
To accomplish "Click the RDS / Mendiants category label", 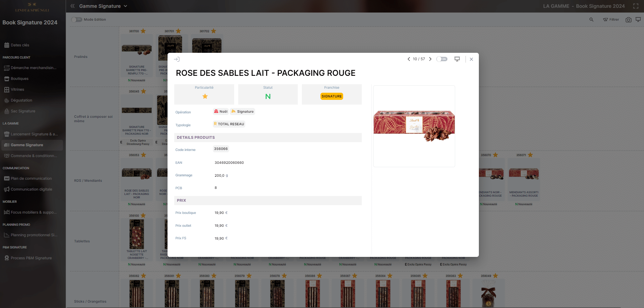I will coord(88,181).
